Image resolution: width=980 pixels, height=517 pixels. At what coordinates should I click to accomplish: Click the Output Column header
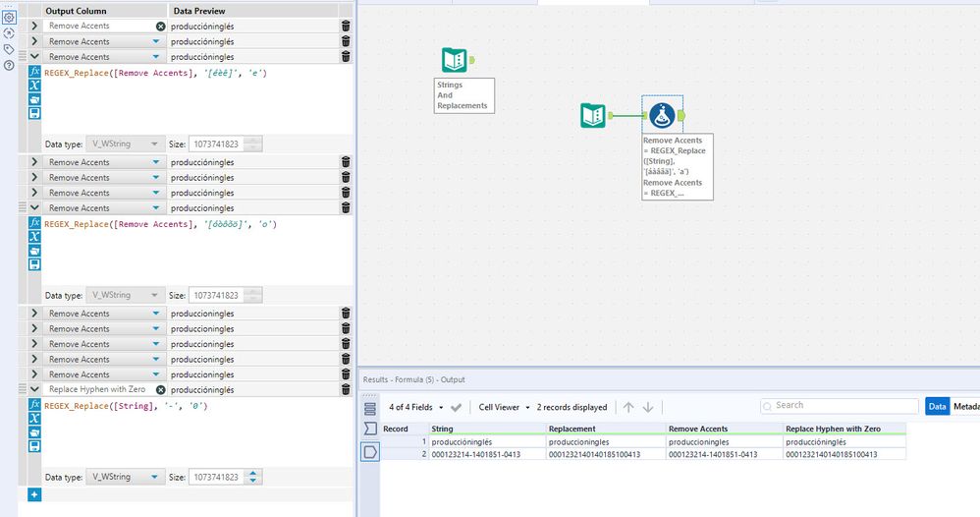104,11
